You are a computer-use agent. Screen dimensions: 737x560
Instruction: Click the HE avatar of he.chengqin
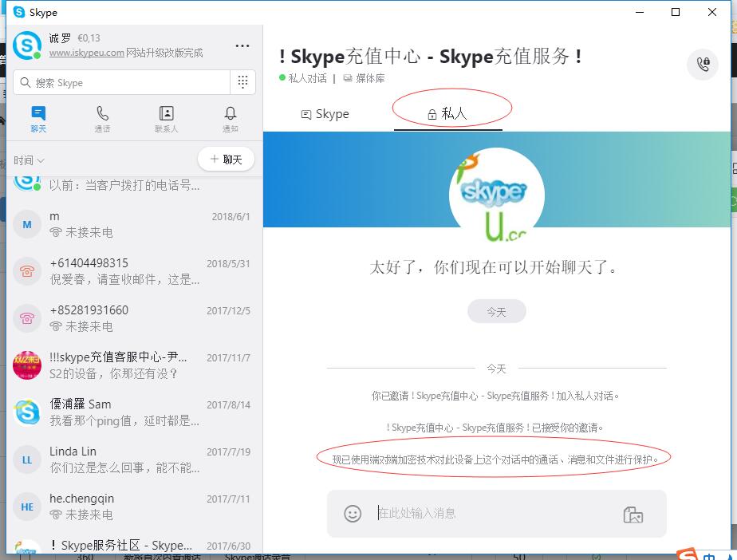[x=27, y=507]
